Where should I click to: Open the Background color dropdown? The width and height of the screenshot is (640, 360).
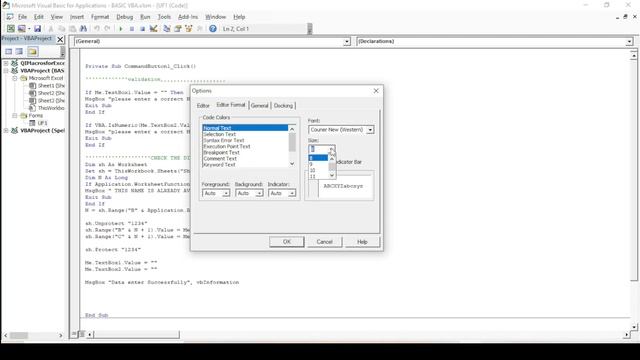point(259,193)
